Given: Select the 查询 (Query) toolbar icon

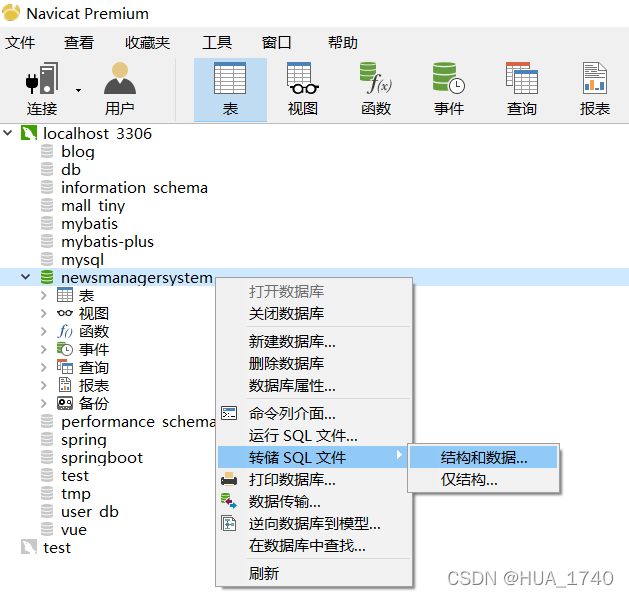Looking at the screenshot, I should point(521,89).
